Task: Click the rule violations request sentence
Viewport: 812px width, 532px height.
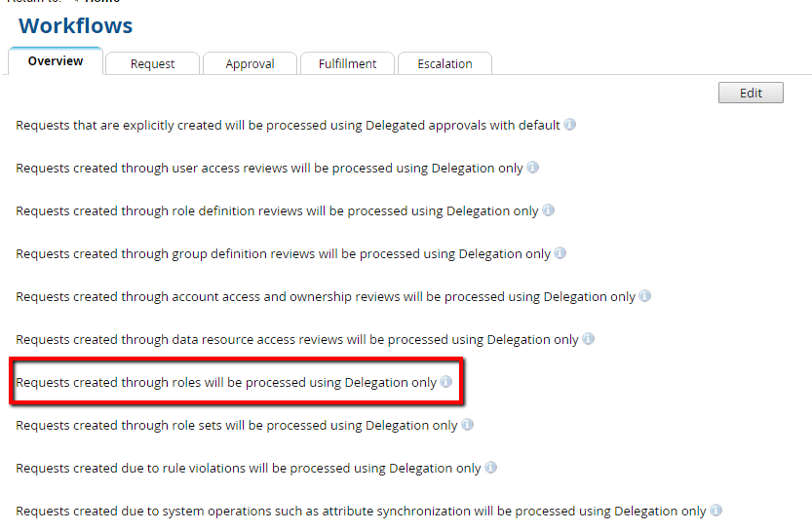Action: [249, 469]
